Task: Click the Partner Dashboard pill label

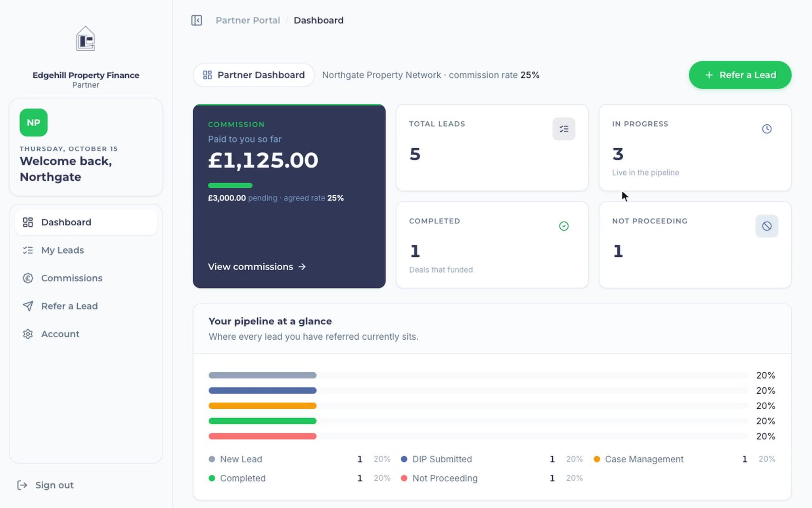Action: click(254, 75)
